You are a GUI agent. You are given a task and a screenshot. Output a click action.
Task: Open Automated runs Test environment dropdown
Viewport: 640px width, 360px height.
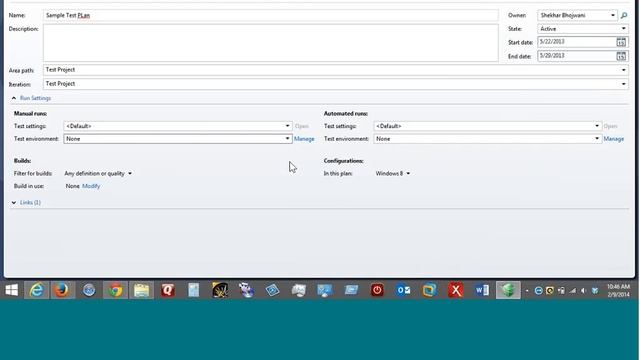[x=597, y=139]
